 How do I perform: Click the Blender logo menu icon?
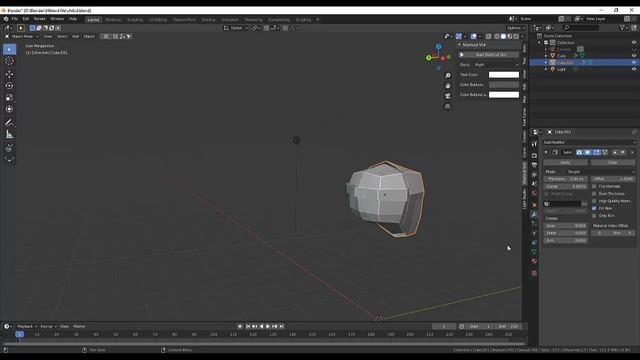(6, 19)
